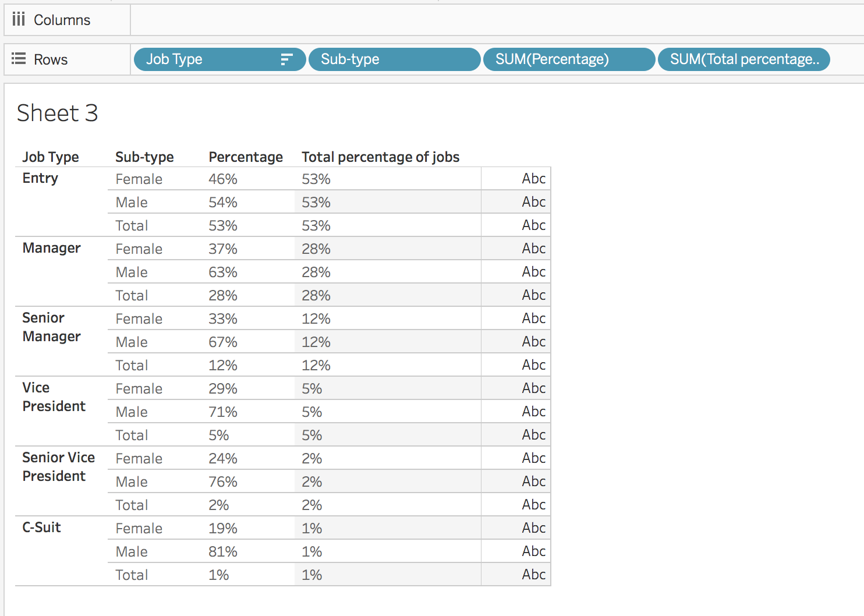Click the Job Type column header
Screen dimensions: 864x616
pos(51,157)
